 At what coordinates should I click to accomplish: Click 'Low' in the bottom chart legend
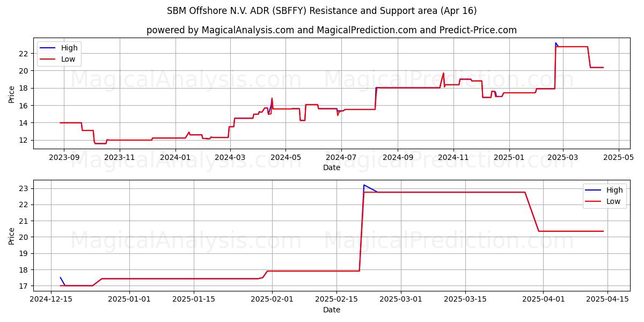click(x=613, y=202)
